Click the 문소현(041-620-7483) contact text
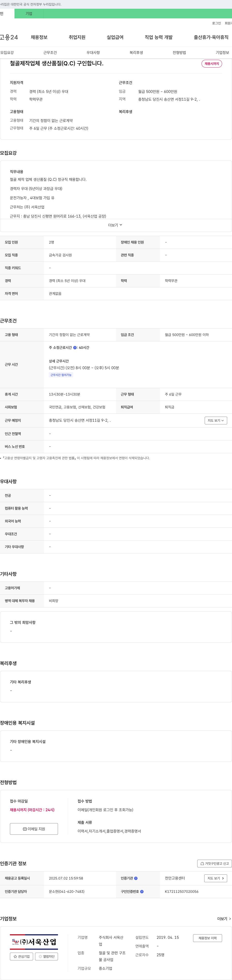Screen dimensions: 232x980 click(66, 892)
